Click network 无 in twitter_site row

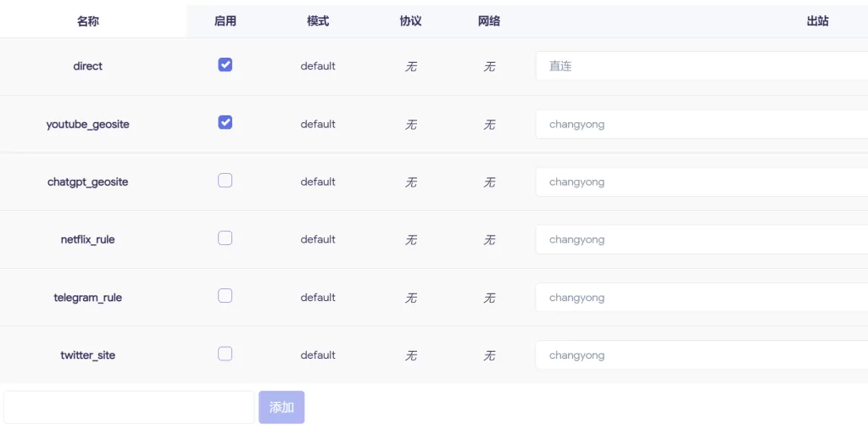tap(489, 355)
